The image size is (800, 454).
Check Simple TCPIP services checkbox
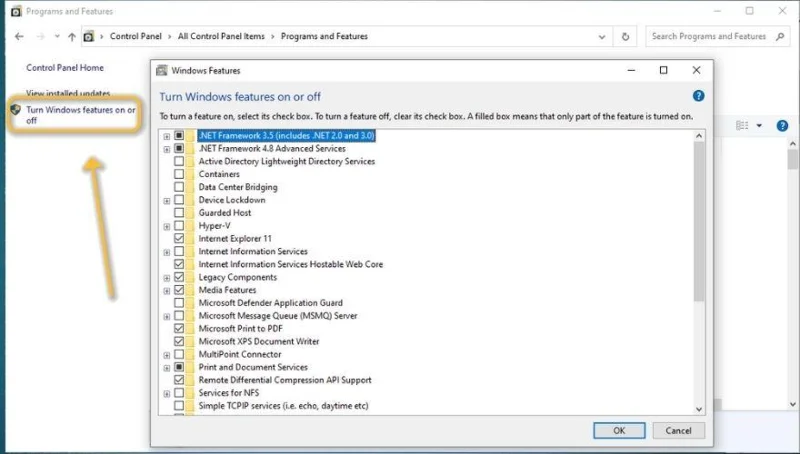point(179,406)
